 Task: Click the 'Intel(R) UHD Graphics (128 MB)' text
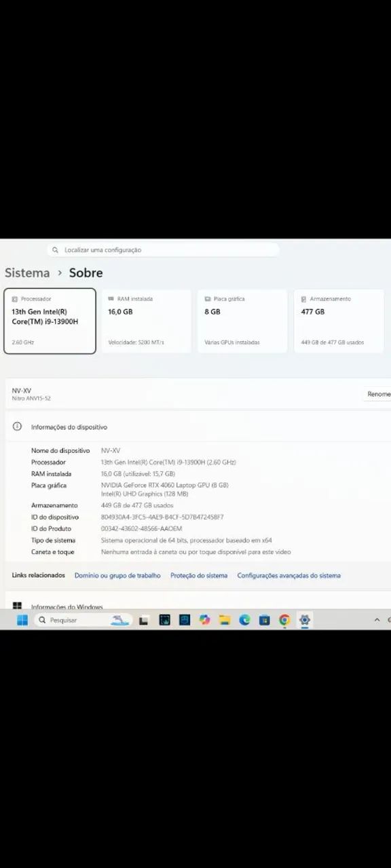coord(145,494)
